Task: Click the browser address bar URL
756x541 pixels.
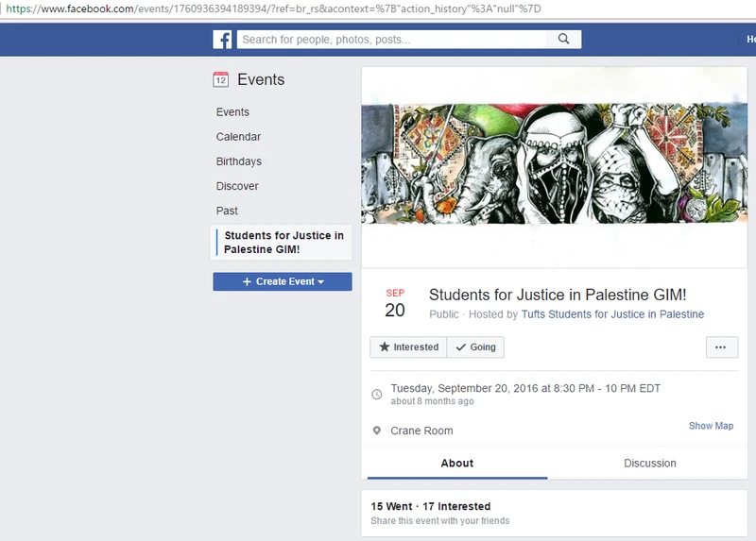Action: (x=273, y=8)
